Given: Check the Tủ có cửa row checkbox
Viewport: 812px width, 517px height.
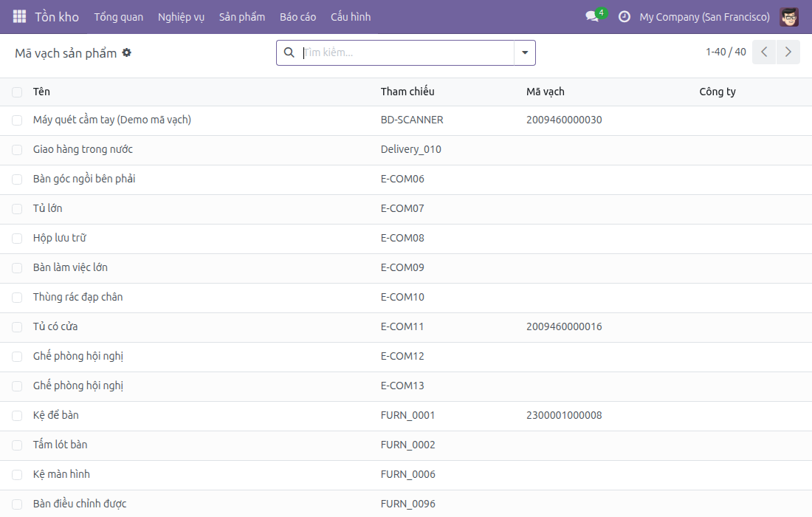Looking at the screenshot, I should point(17,327).
